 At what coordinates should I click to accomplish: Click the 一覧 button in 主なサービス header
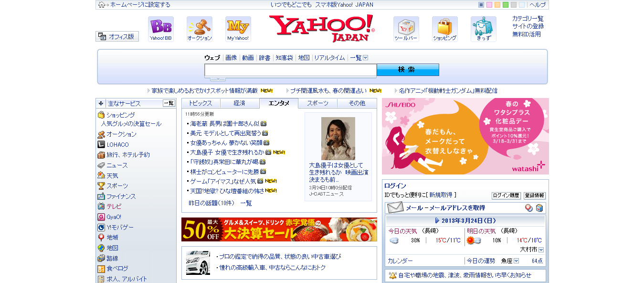pyautogui.click(x=169, y=103)
